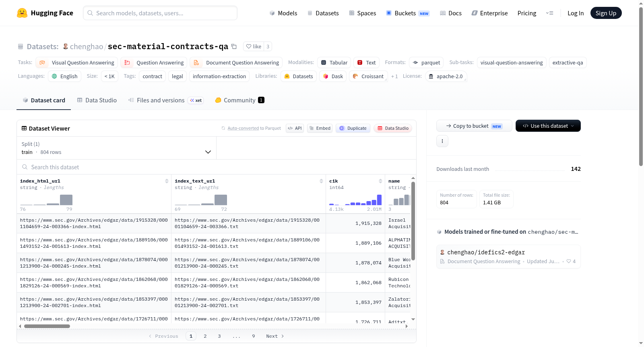Switch to the Data Studio tab

tap(97, 100)
